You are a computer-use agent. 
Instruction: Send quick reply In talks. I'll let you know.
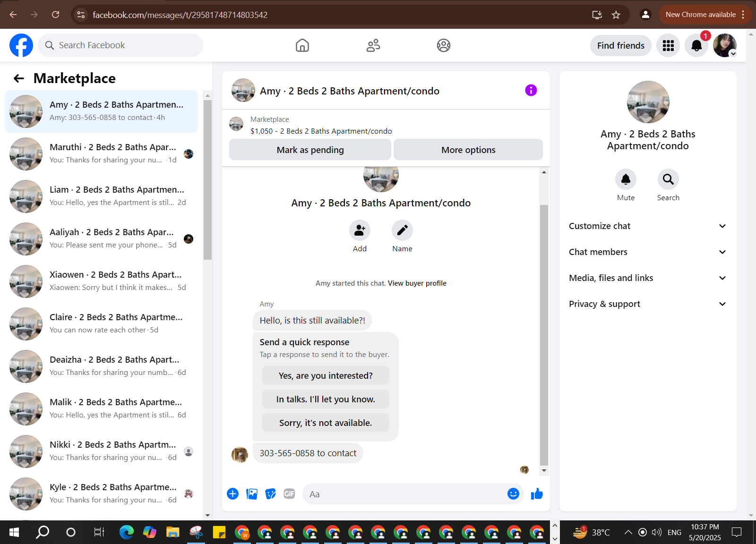tap(326, 399)
